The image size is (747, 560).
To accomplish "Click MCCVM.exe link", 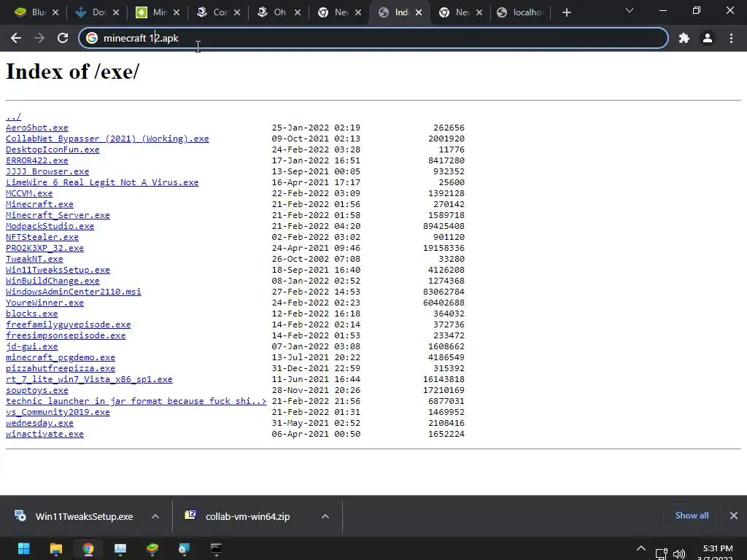I will tap(29, 193).
